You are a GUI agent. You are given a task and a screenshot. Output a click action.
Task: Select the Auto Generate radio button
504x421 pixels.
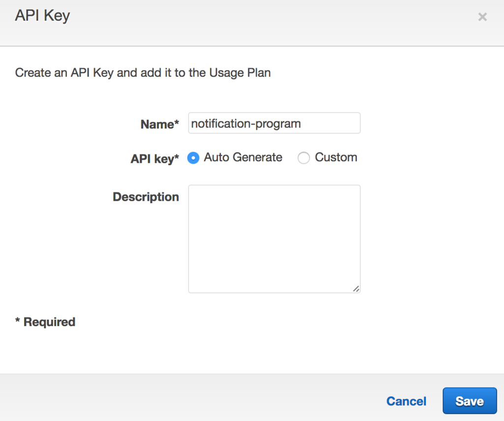[193, 158]
